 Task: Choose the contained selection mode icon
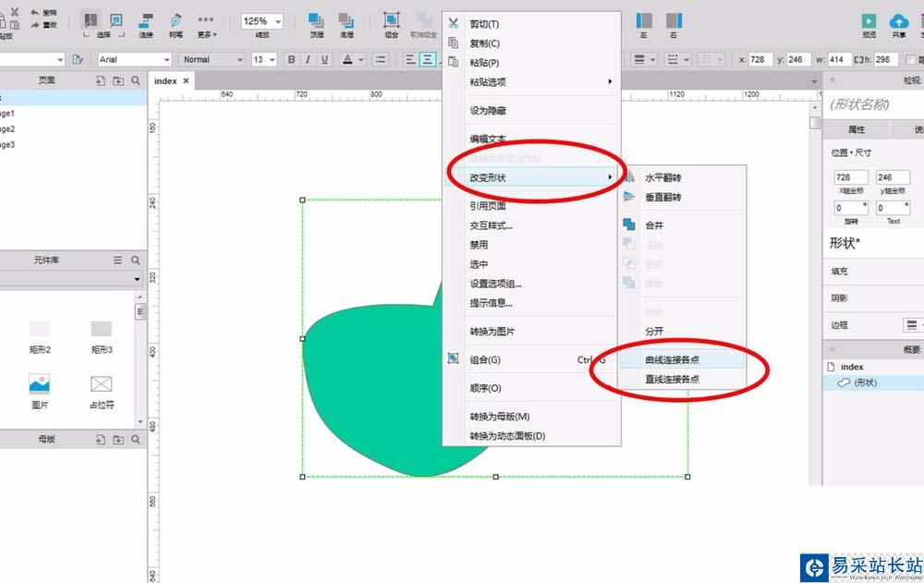[x=116, y=20]
